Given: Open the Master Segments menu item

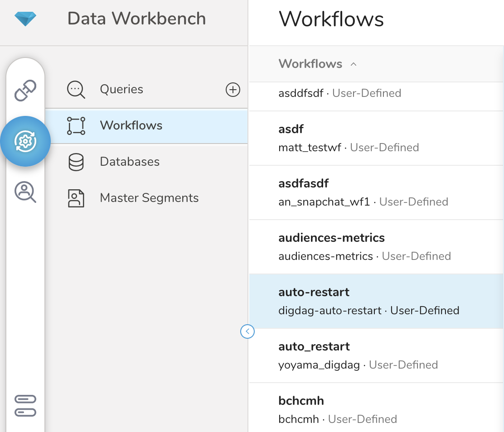Looking at the screenshot, I should click(149, 198).
